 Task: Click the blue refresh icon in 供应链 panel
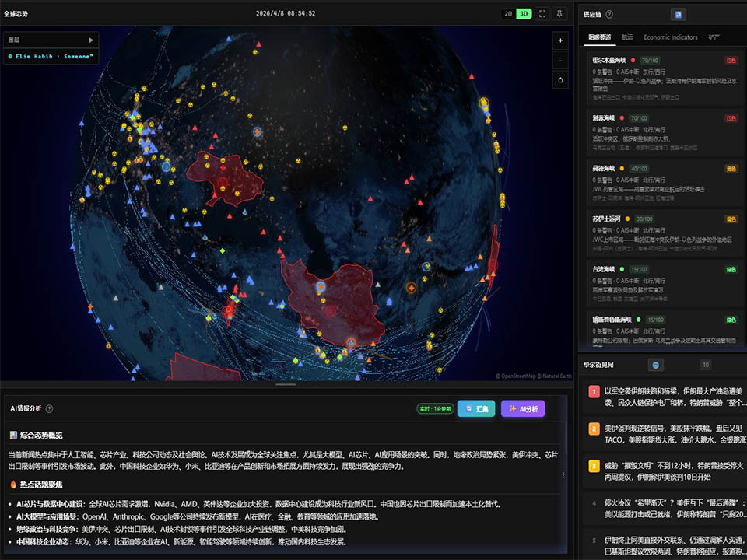coord(679,14)
